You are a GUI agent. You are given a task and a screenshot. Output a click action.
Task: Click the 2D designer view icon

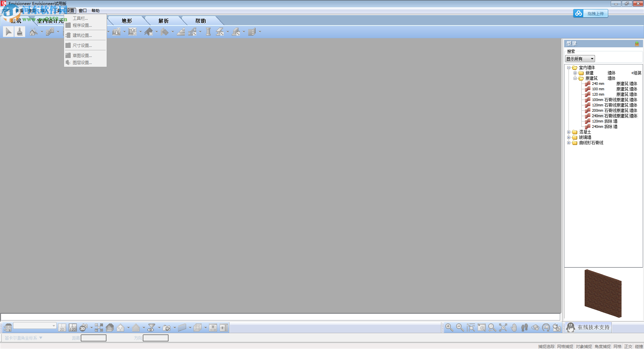73,328
